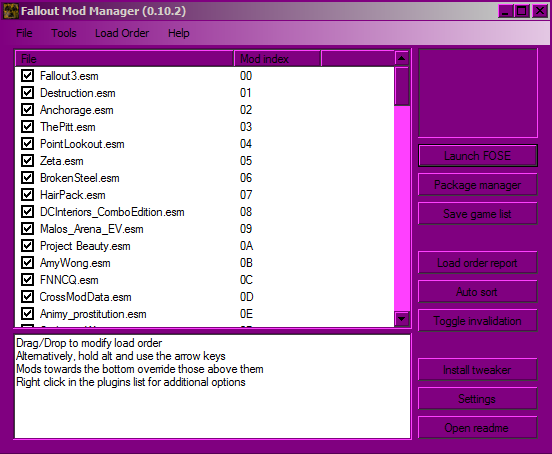Click the Drag/Drop instructions text box
This screenshot has height=454, width=552.
tap(212, 386)
